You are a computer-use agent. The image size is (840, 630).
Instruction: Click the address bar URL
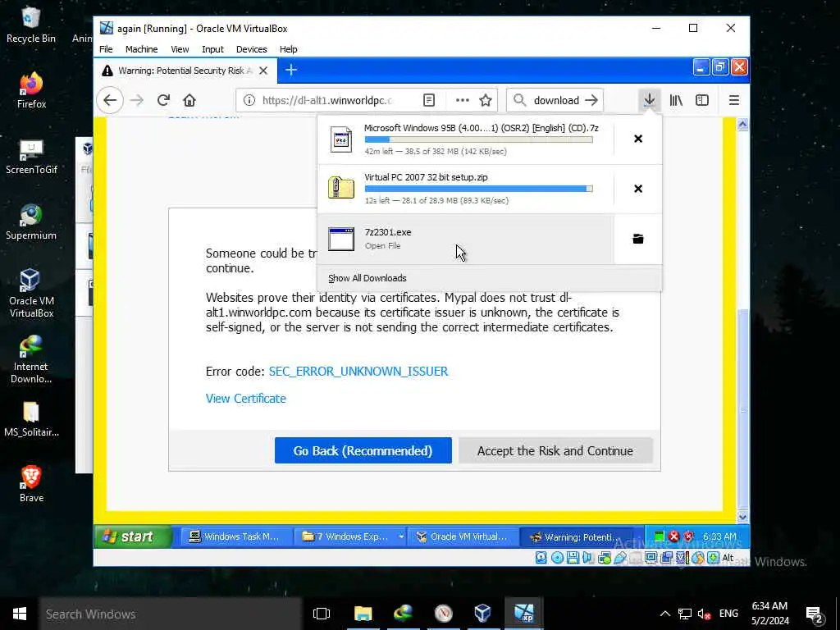tap(328, 100)
